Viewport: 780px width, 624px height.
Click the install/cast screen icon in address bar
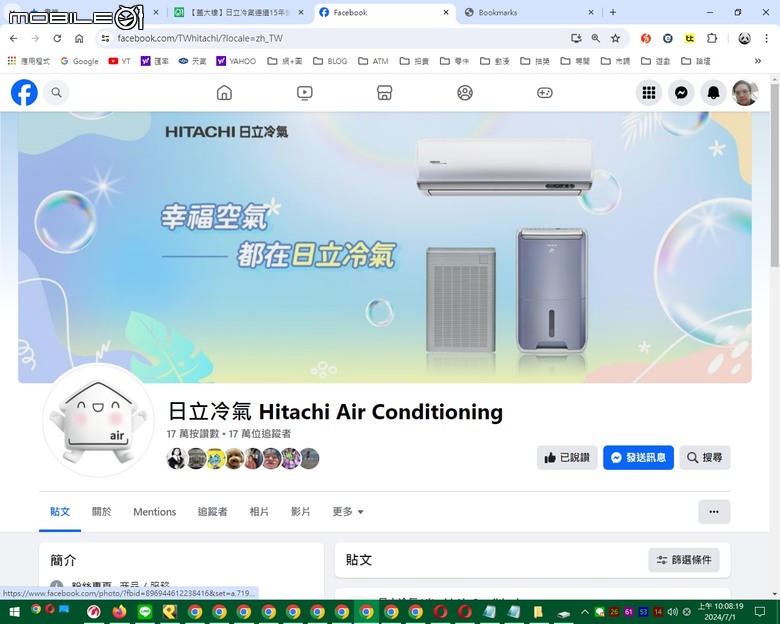[576, 38]
